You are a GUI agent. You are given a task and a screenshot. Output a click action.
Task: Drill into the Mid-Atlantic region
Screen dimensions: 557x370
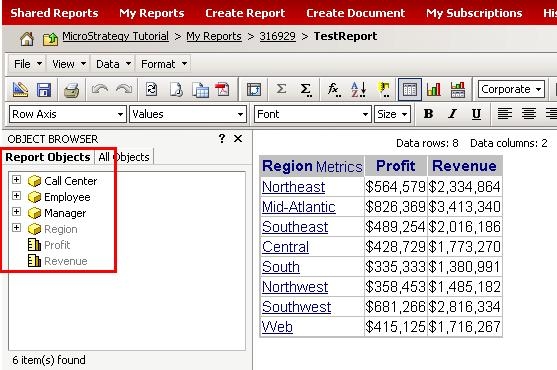point(298,207)
